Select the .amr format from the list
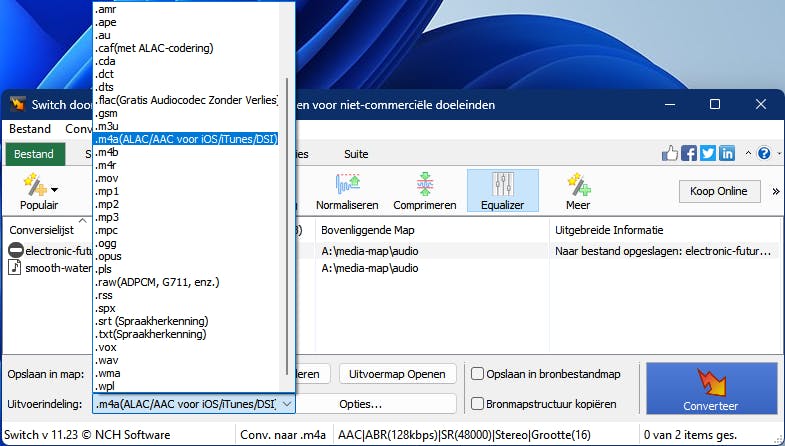 (x=186, y=9)
